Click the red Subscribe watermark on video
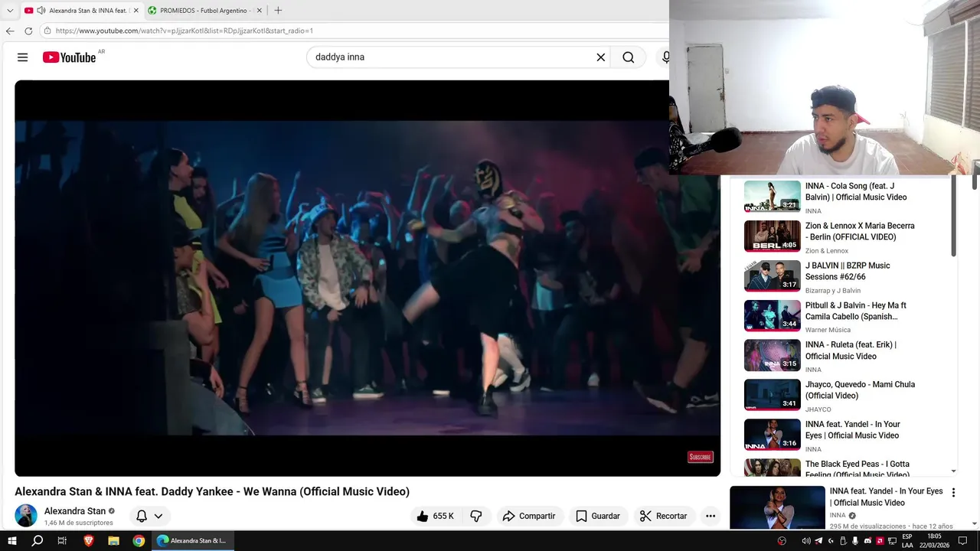This screenshot has width=980, height=551. pyautogui.click(x=701, y=457)
